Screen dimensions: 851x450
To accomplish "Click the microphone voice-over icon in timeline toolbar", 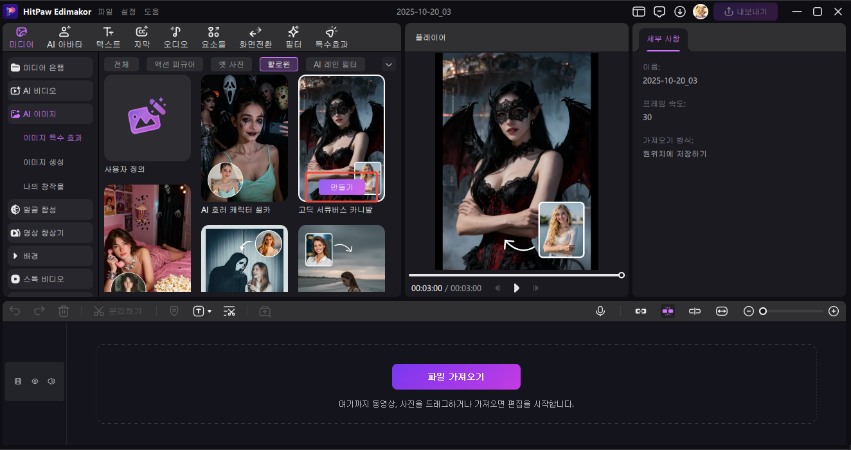I will pyautogui.click(x=600, y=311).
